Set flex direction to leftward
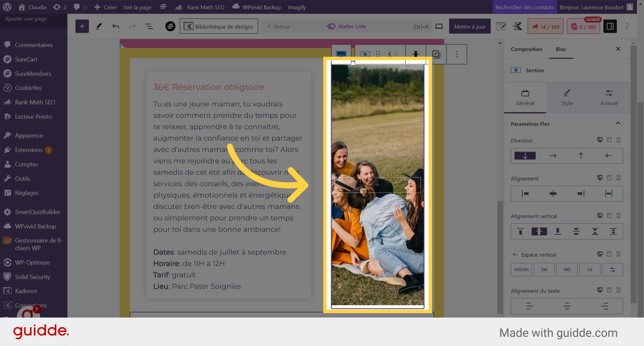Viewport: 644px width, 346px height. click(609, 156)
